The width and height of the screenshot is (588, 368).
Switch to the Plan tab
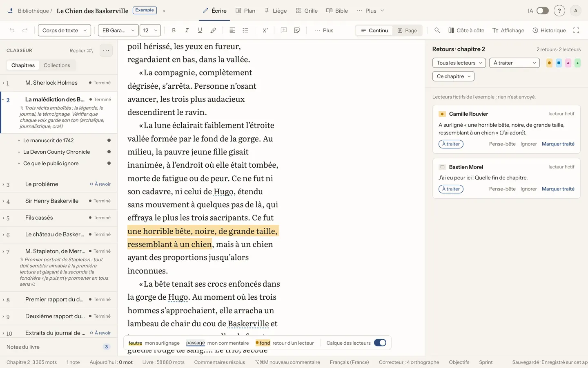coord(245,11)
